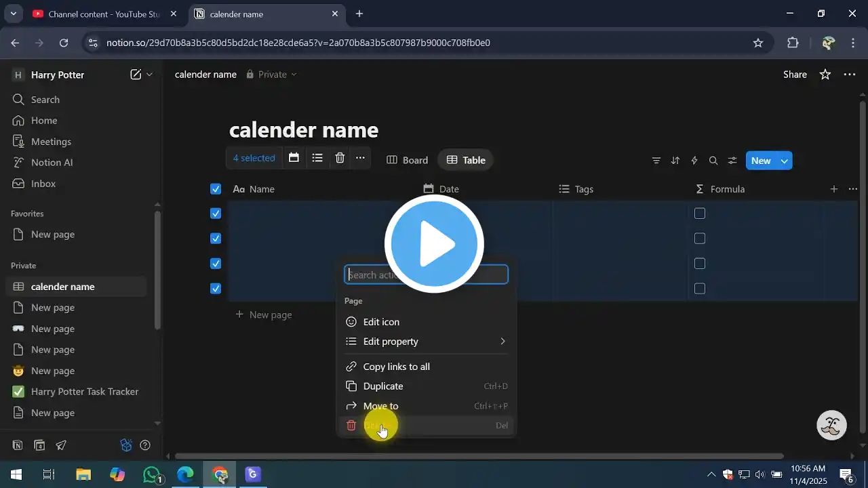Screen dimensions: 868x488
Task: Select Copy links to all
Action: [x=426, y=367]
